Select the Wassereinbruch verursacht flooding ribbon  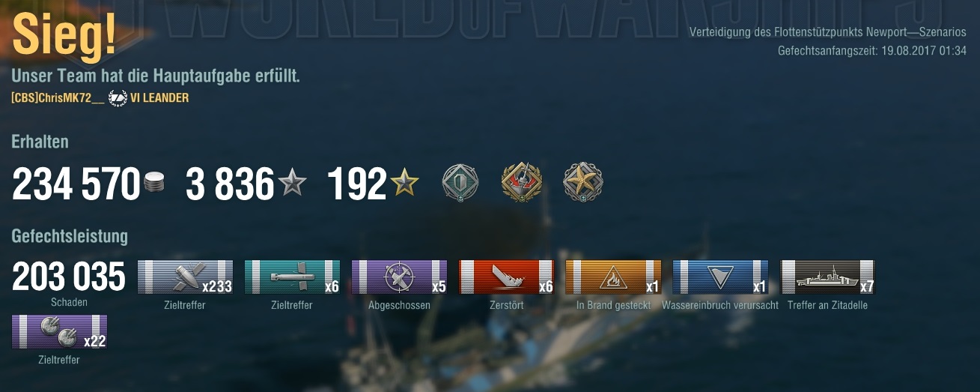[x=720, y=277]
